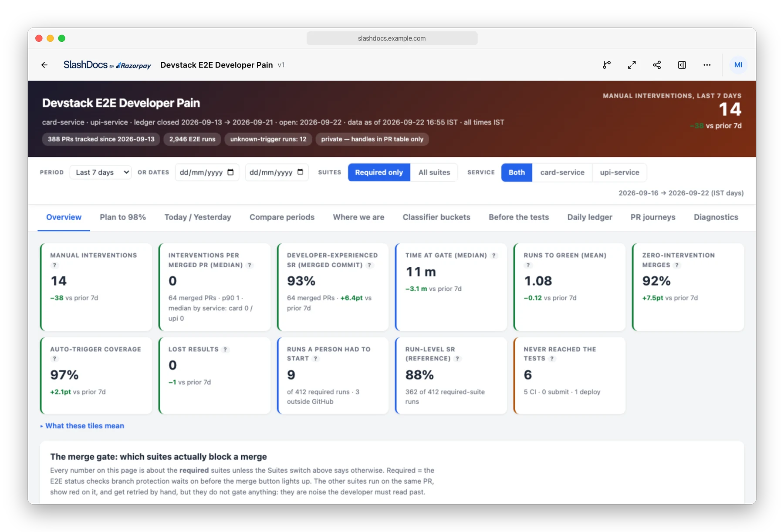Filter to card-service only
The height and width of the screenshot is (532, 784).
point(562,172)
